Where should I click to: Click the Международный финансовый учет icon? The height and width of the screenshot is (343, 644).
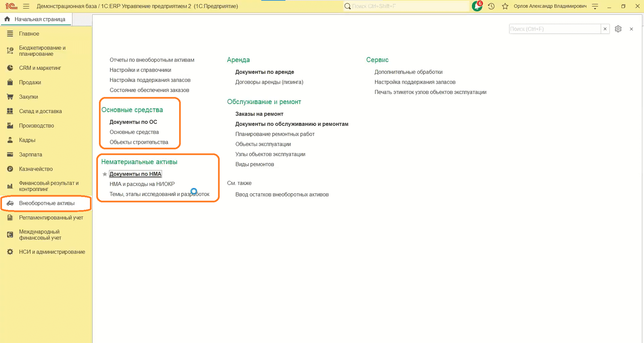point(10,235)
